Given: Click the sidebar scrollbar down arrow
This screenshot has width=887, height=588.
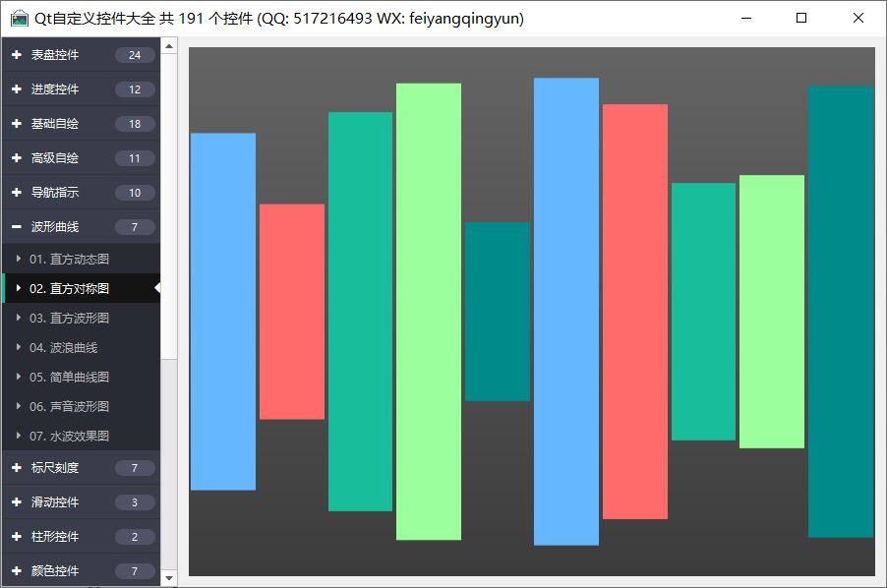Looking at the screenshot, I should click(169, 578).
